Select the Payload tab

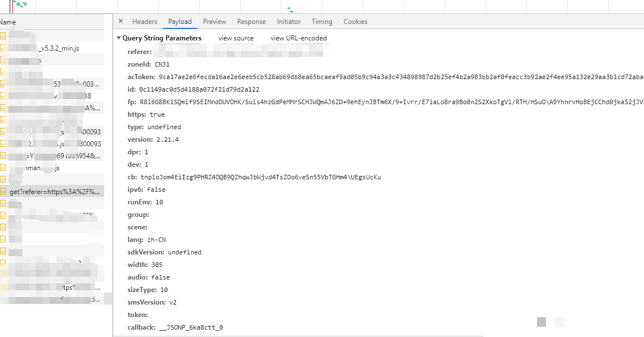pos(180,22)
